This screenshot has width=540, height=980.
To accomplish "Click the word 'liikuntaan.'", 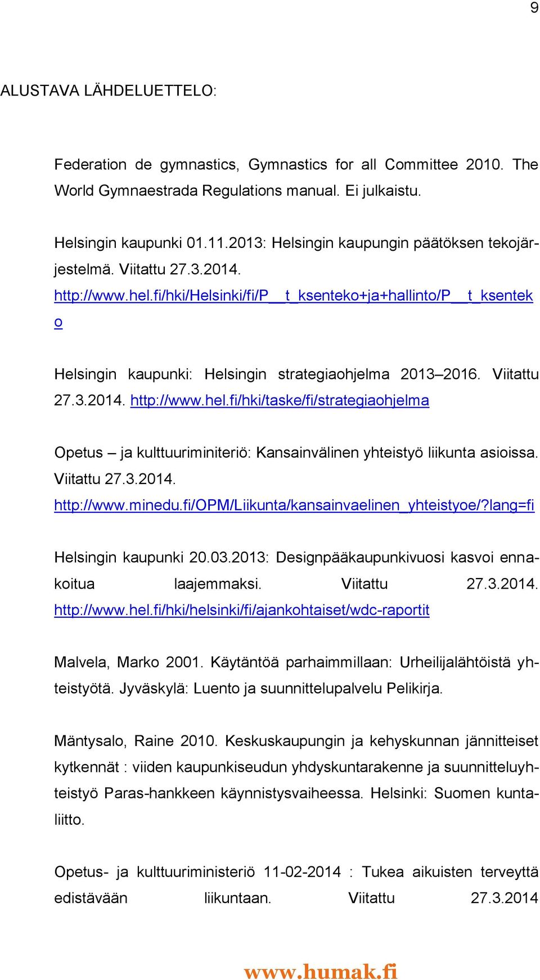I will [237, 898].
